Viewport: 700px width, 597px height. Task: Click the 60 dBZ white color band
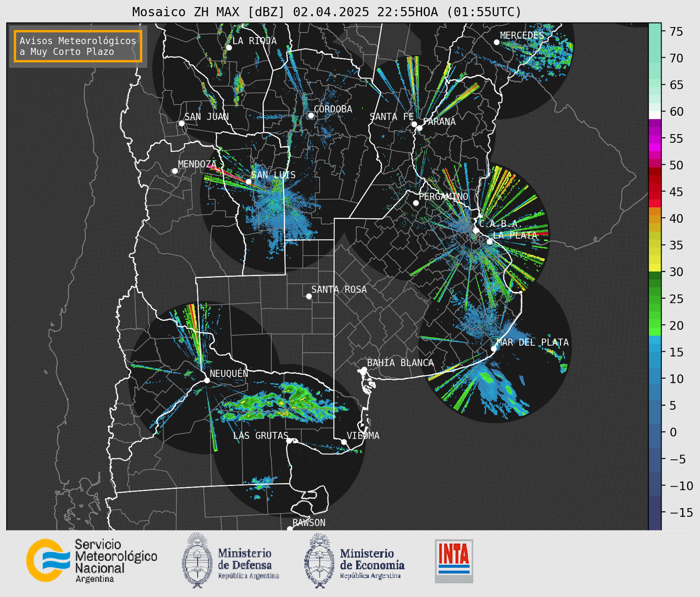tap(655, 115)
